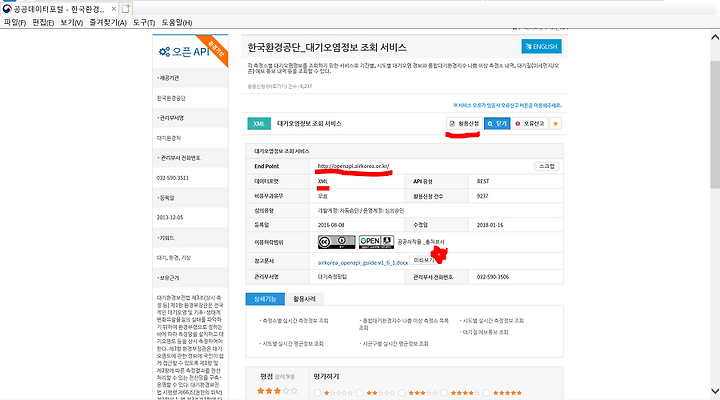Open the 보기(V) menu
Screen dimensions: 720x400
[72, 23]
